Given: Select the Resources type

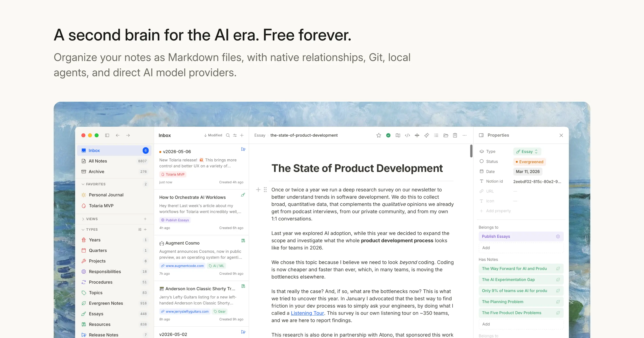Looking at the screenshot, I should pyautogui.click(x=114, y=324).
